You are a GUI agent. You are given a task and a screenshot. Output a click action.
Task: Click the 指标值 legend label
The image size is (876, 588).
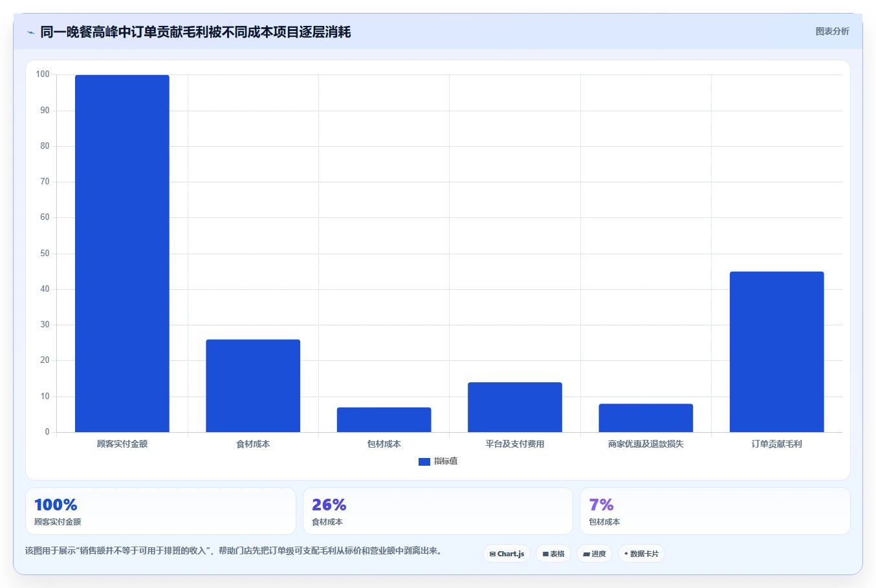446,461
